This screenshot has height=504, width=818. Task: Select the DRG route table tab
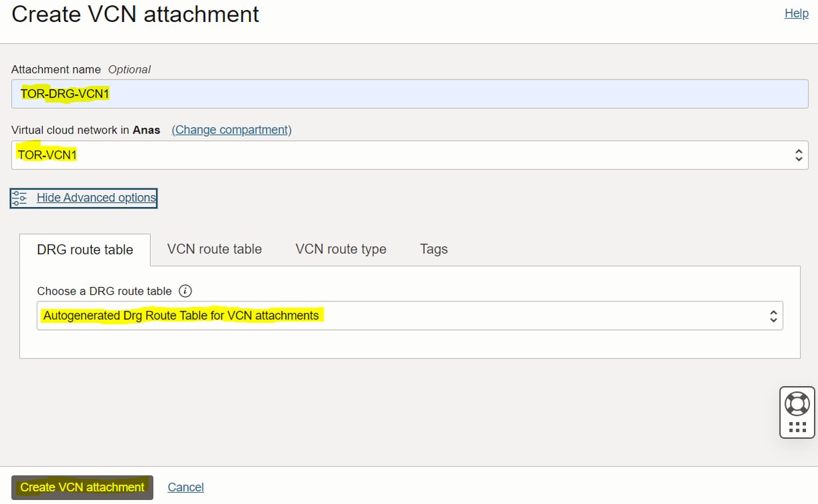pyautogui.click(x=85, y=250)
